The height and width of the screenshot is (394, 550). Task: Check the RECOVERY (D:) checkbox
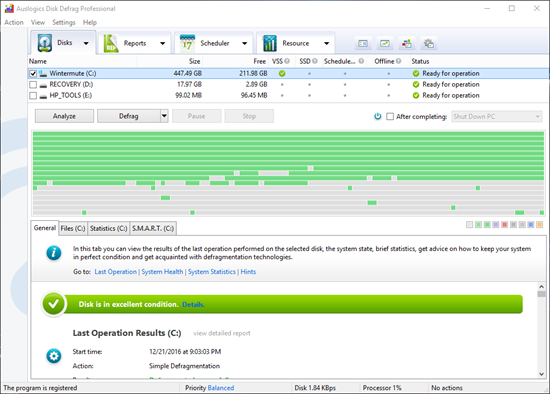tap(33, 85)
